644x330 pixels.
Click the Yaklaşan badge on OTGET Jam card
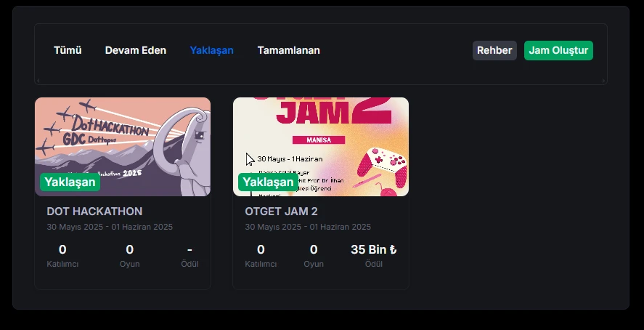(x=268, y=182)
